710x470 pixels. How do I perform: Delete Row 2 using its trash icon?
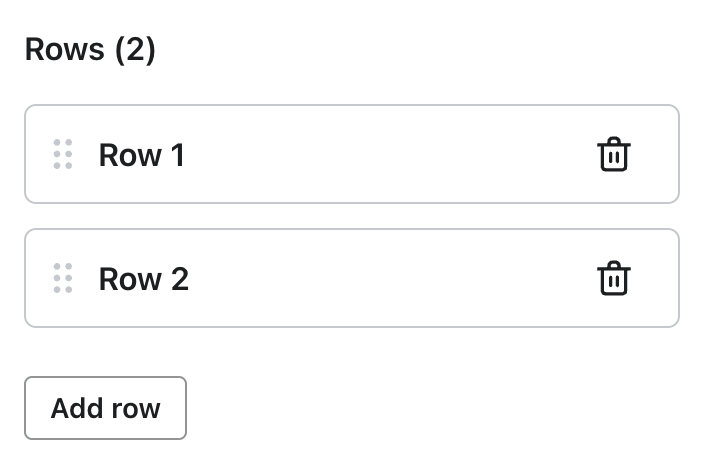click(x=613, y=279)
